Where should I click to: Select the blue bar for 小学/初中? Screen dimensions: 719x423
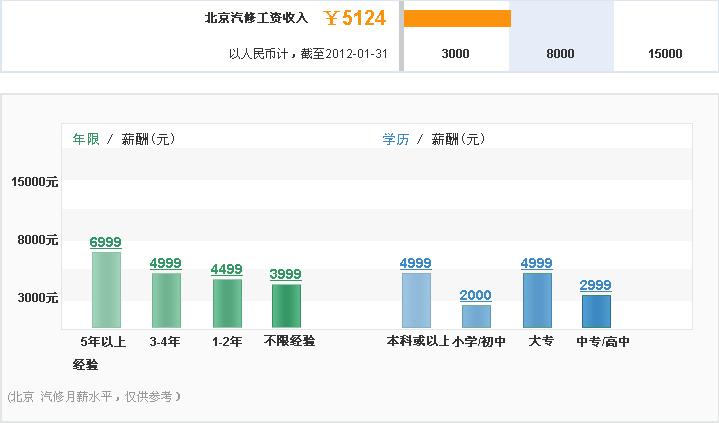click(476, 317)
